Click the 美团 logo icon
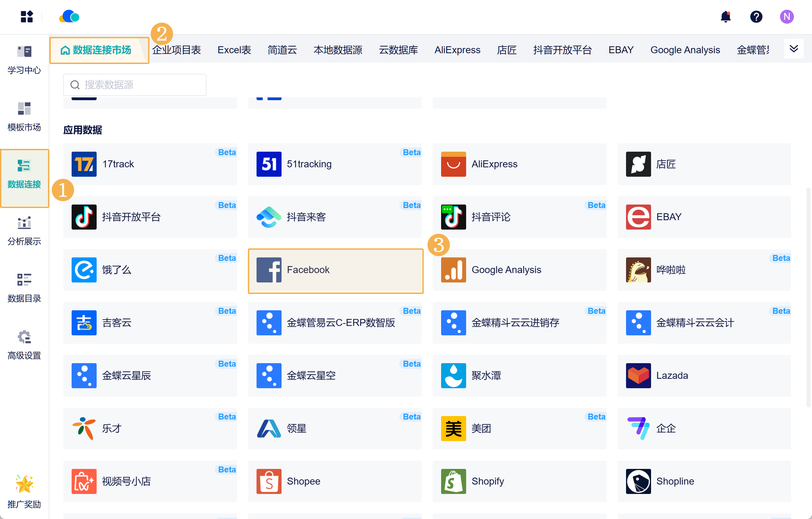Image resolution: width=812 pixels, height=519 pixels. [x=454, y=429]
